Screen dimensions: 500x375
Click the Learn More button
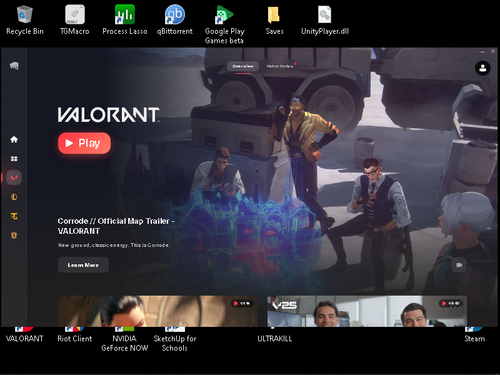coord(83,265)
